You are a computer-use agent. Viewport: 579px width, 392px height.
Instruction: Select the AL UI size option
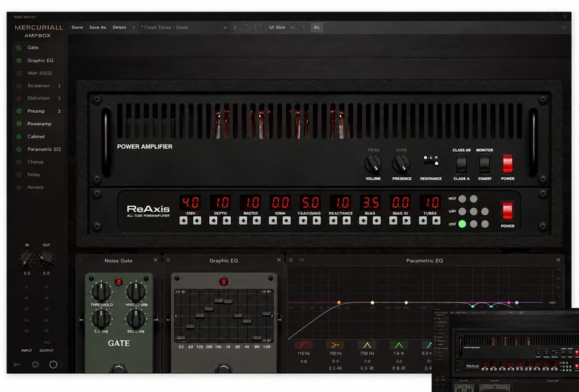[x=317, y=27]
